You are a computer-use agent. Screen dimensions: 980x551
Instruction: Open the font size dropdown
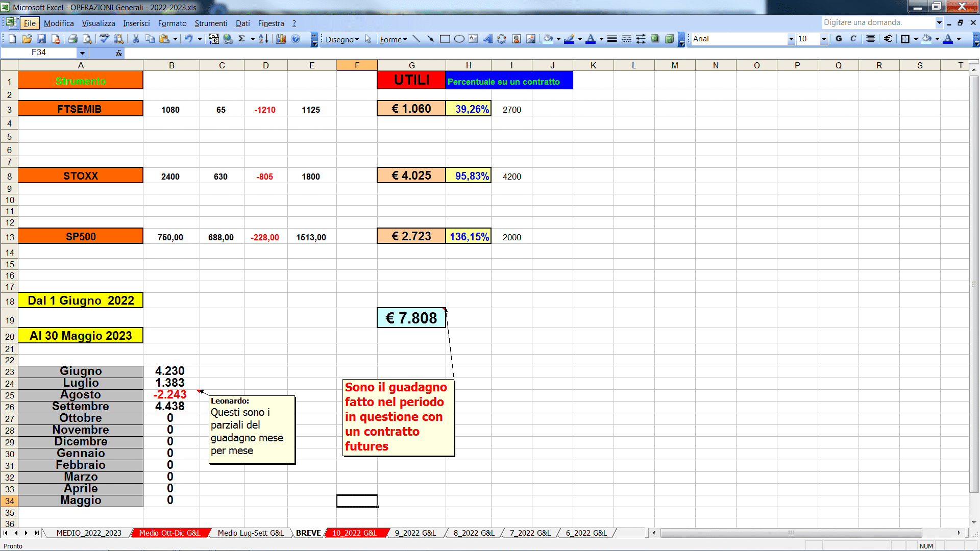824,39
